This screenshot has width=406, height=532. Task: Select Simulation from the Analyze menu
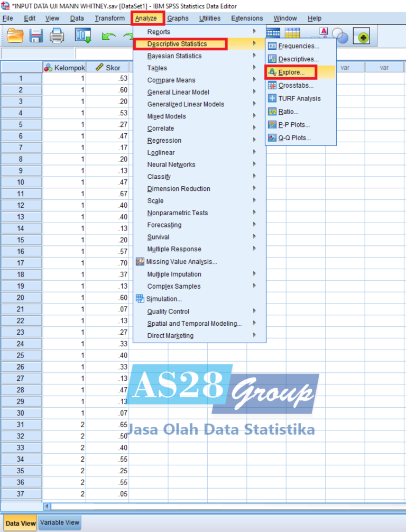tap(163, 299)
